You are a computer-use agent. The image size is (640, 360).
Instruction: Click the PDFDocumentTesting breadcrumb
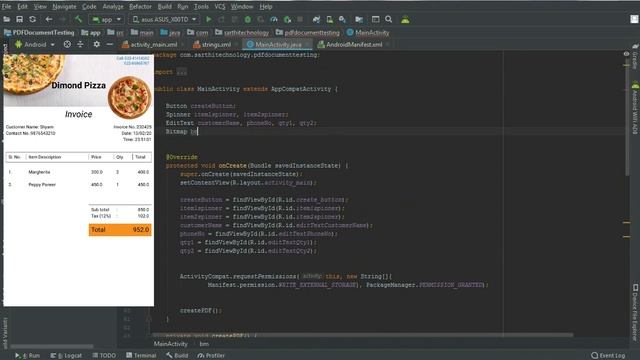pos(39,32)
